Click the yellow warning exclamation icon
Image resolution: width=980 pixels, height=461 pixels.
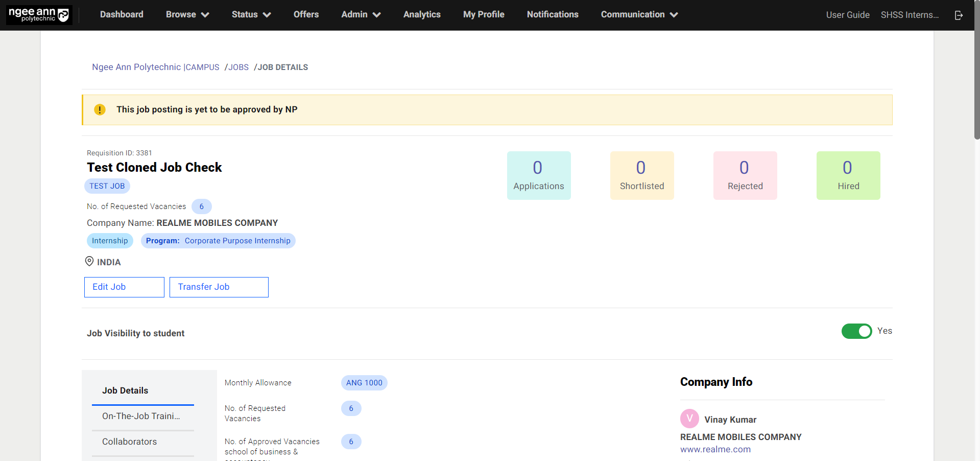[100, 110]
